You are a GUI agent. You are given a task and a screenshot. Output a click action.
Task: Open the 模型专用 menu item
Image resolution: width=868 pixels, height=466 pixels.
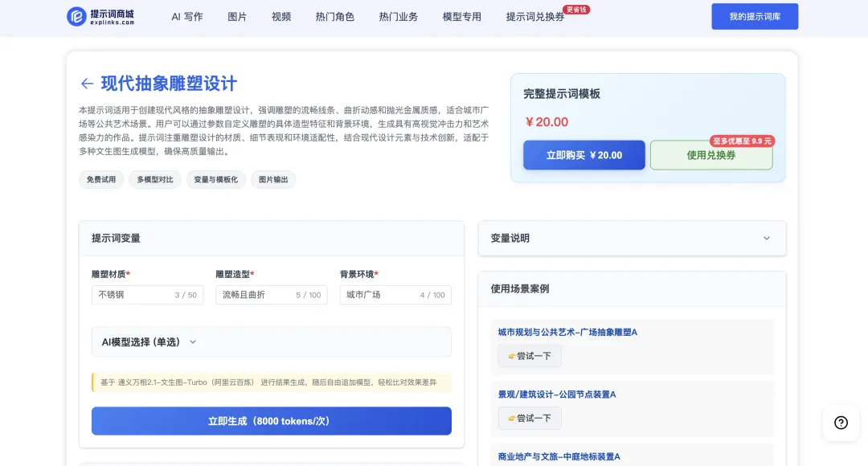[x=461, y=17]
